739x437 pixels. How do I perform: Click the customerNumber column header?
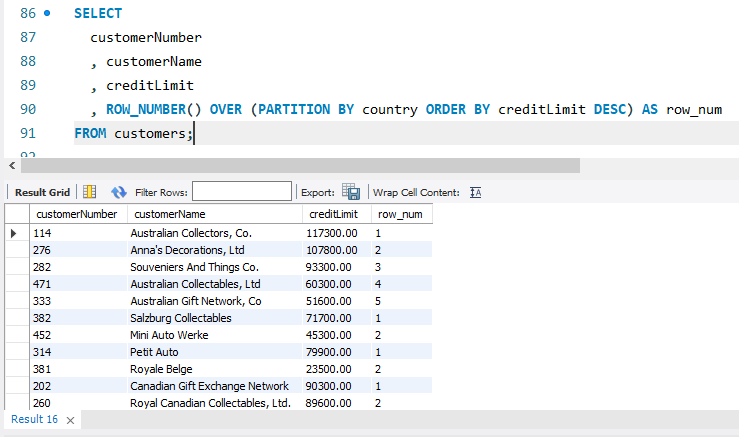[78, 214]
